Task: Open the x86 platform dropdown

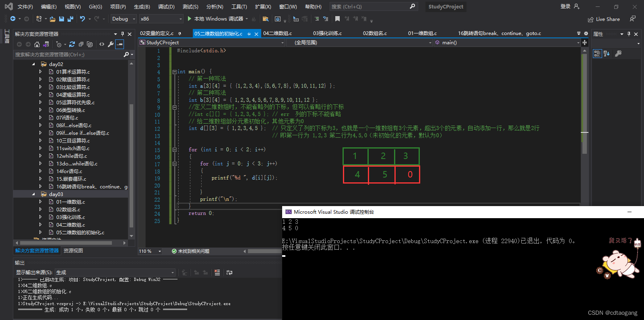Action: (x=161, y=19)
